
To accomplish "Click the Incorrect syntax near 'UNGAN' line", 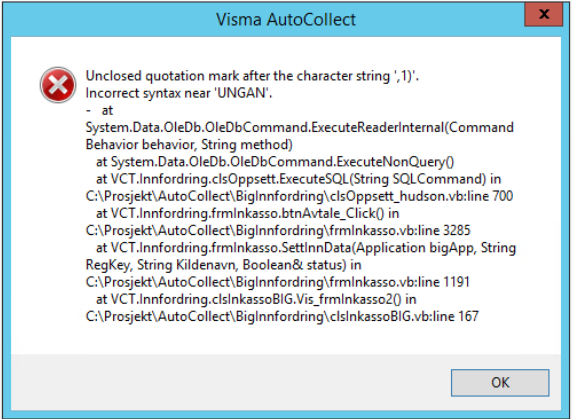I will pos(179,93).
